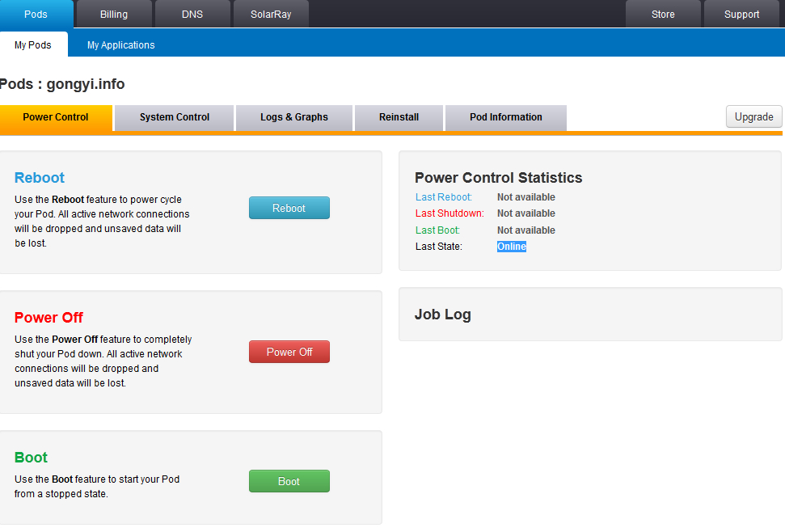
Task: Open the System Control tab
Action: coord(175,117)
